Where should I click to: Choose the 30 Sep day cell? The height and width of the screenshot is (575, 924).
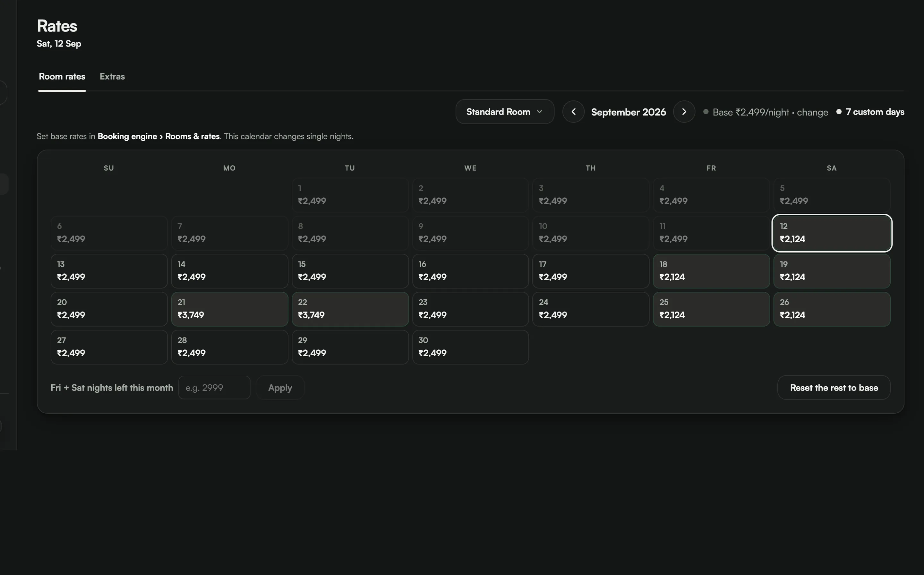click(x=470, y=347)
